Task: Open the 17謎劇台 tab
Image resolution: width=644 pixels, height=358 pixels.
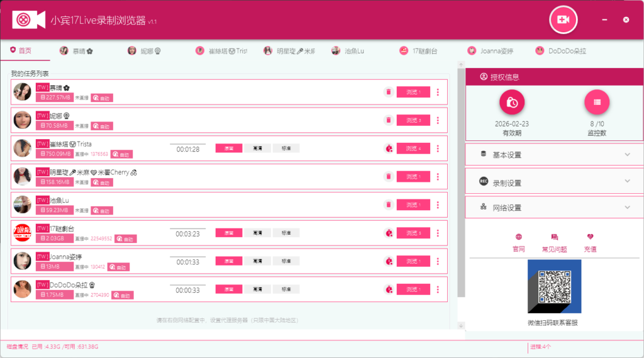Action: (418, 51)
